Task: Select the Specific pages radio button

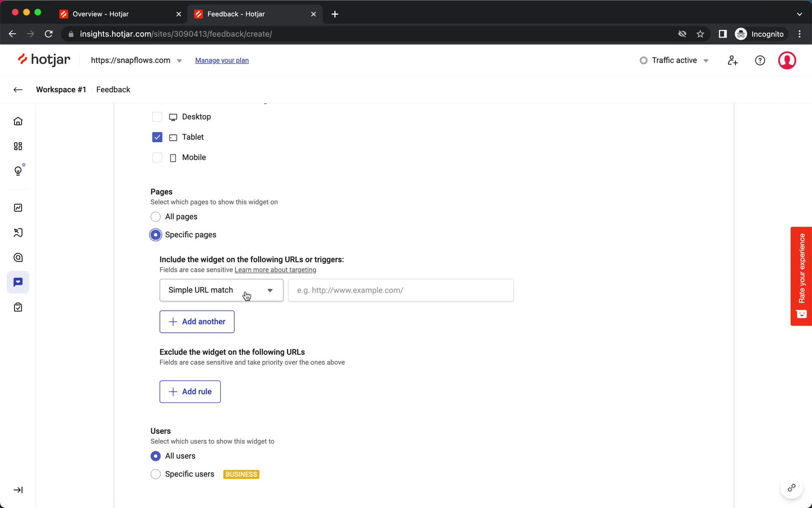Action: (x=156, y=234)
